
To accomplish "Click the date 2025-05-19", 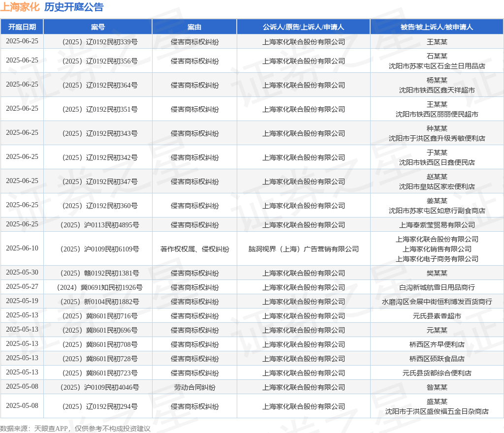I will click(x=22, y=301).
